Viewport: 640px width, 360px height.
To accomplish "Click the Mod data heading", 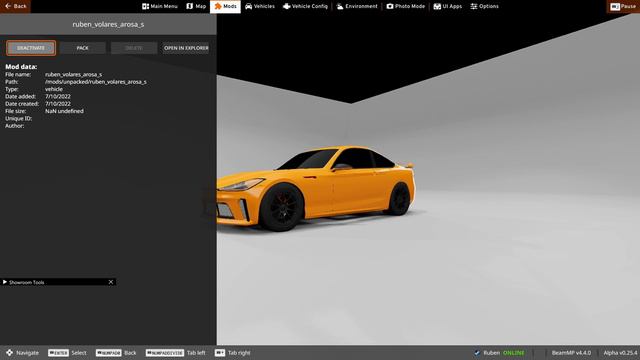I will tap(21, 67).
